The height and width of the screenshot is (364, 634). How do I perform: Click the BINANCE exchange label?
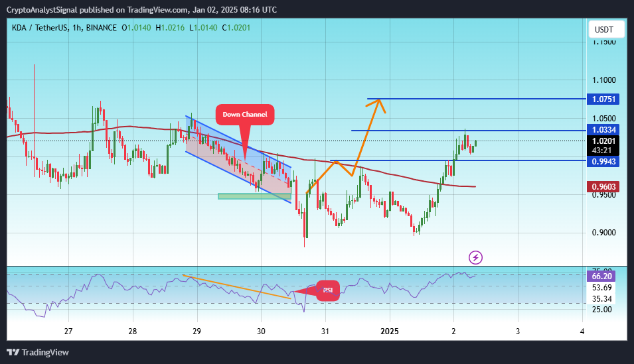101,28
